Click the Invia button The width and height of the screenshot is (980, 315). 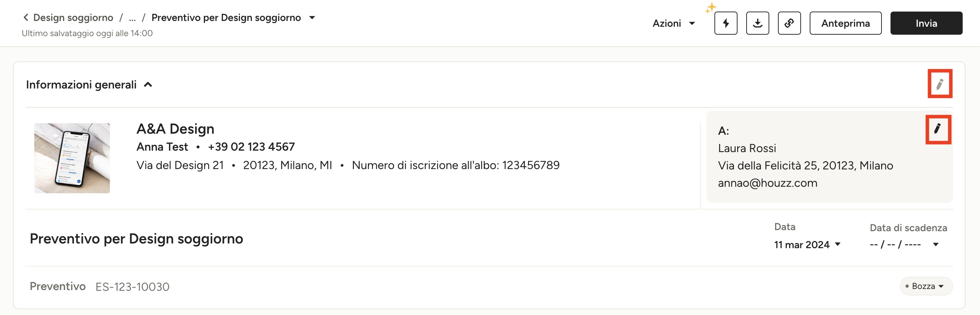[926, 23]
